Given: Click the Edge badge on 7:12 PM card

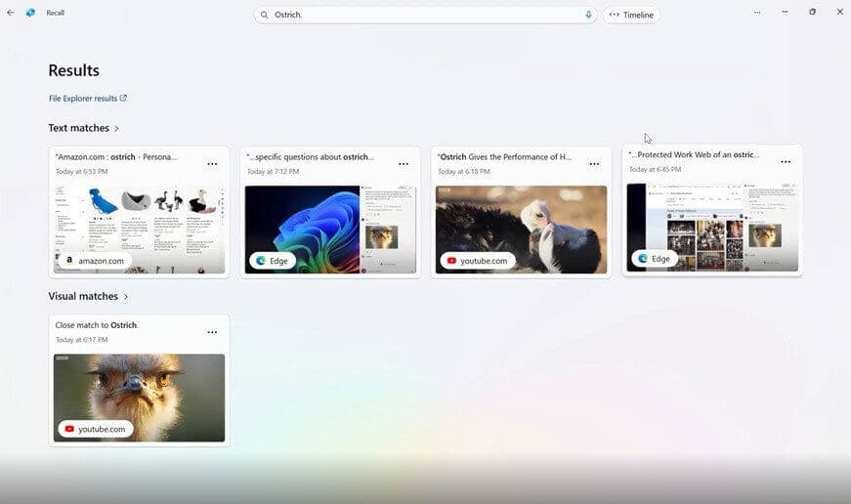Looking at the screenshot, I should pos(273,261).
